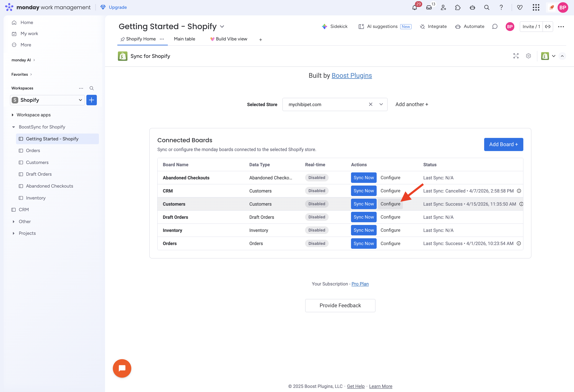Click Provide Feedback button
The height and width of the screenshot is (392, 574).
pyautogui.click(x=340, y=305)
